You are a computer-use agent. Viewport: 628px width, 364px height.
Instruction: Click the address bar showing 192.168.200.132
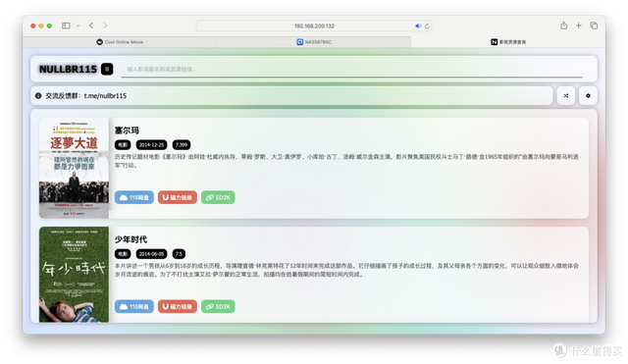click(314, 26)
